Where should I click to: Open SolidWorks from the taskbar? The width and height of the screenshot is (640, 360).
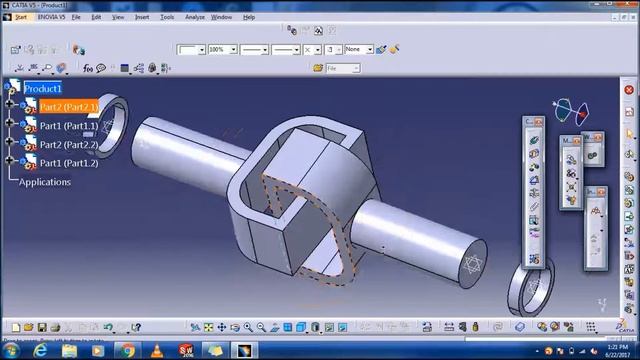[186, 350]
